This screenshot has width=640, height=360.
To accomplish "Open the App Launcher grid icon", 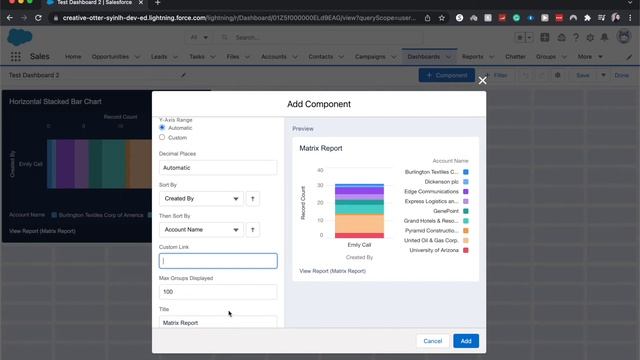I will (x=16, y=57).
